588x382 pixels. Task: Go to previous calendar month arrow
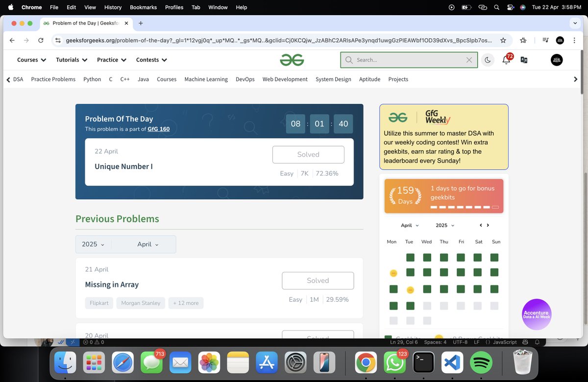(481, 225)
